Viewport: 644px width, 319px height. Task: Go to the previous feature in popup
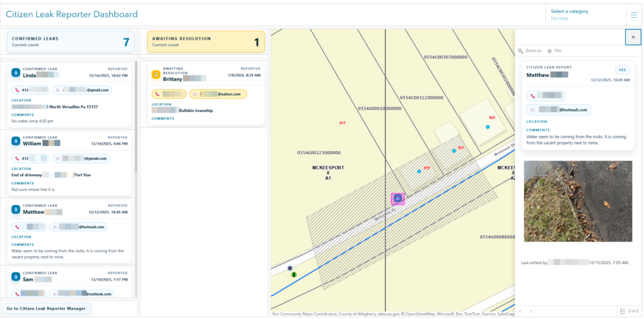520,311
